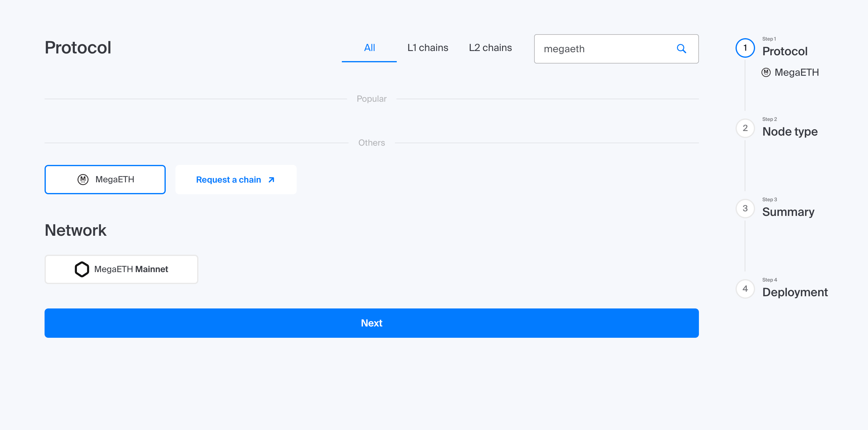Click the Deployment step label
Viewport: 868px width, 430px height.
(794, 292)
